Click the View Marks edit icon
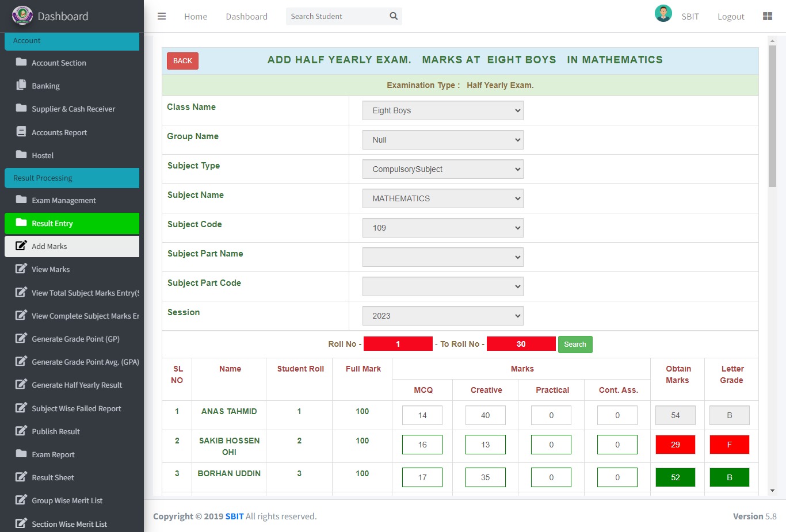 21,269
